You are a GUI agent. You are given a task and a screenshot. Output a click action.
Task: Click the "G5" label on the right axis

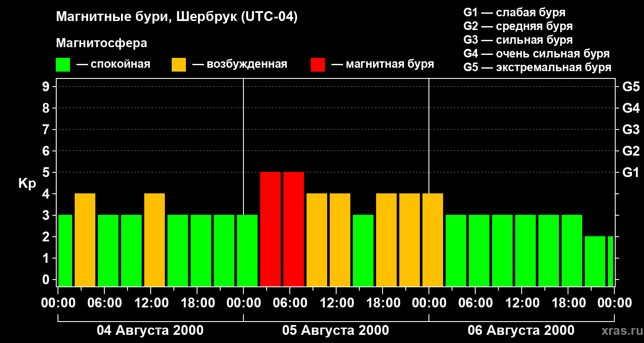click(x=631, y=87)
